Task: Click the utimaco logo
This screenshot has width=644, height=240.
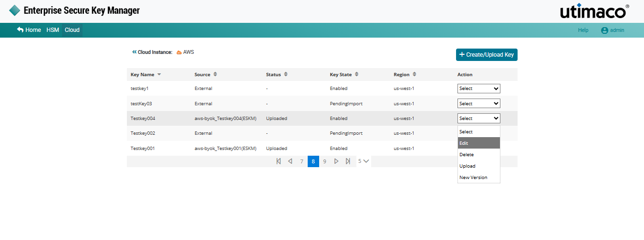Action: 595,11
